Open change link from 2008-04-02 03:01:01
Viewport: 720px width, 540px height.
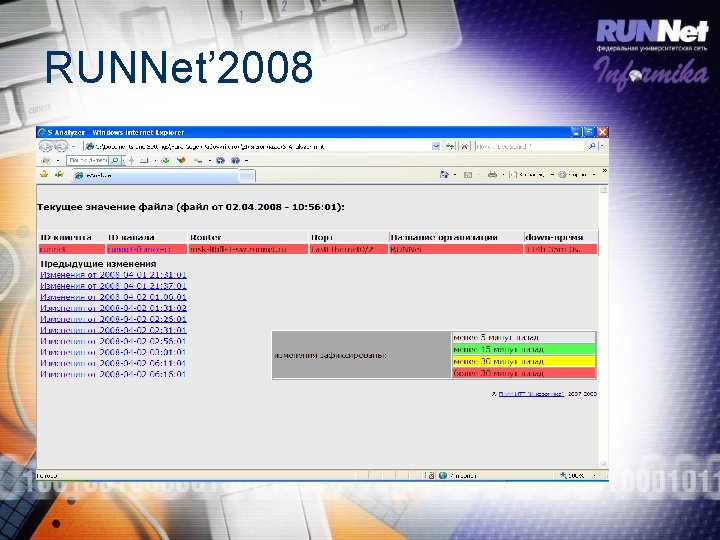pyautogui.click(x=113, y=352)
